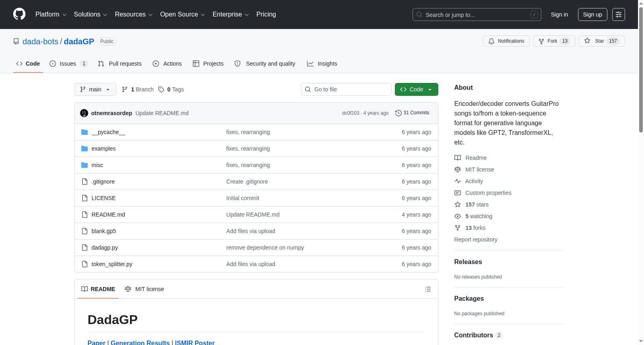The width and height of the screenshot is (644, 345).
Task: Open the Releases heading link
Action: (468, 262)
